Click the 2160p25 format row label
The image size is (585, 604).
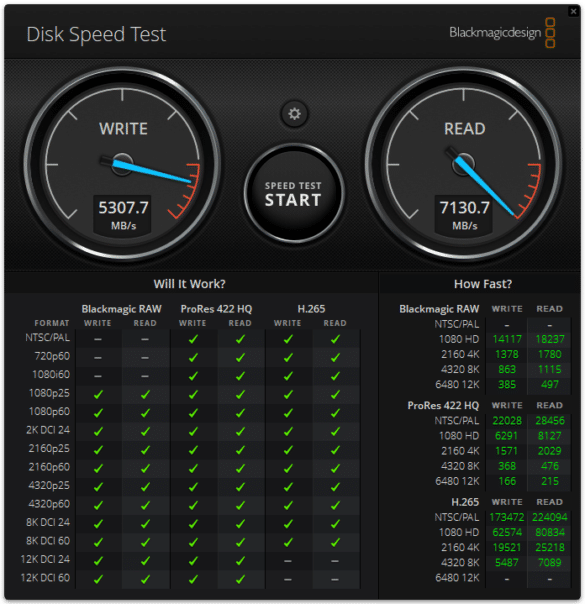pyautogui.click(x=49, y=448)
